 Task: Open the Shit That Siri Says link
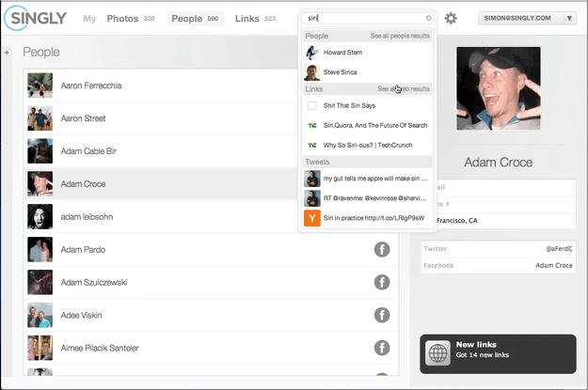[367, 105]
